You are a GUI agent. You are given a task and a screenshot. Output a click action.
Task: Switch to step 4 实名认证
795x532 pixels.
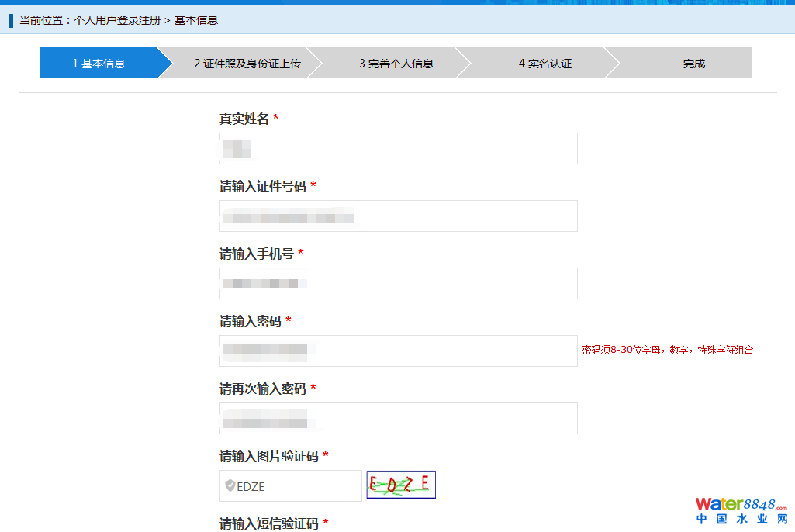tap(544, 64)
